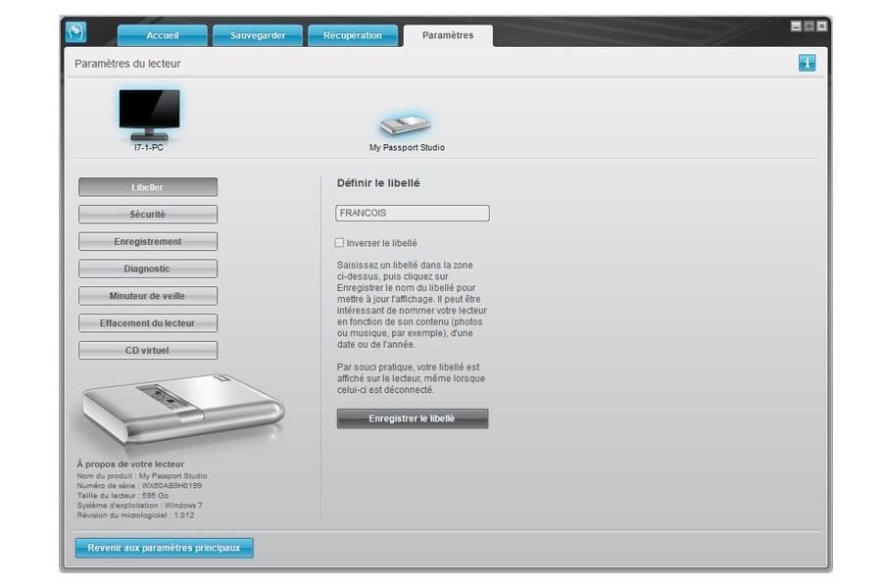Click the WD SmartWare logo icon
The image size is (882, 588).
click(x=76, y=32)
